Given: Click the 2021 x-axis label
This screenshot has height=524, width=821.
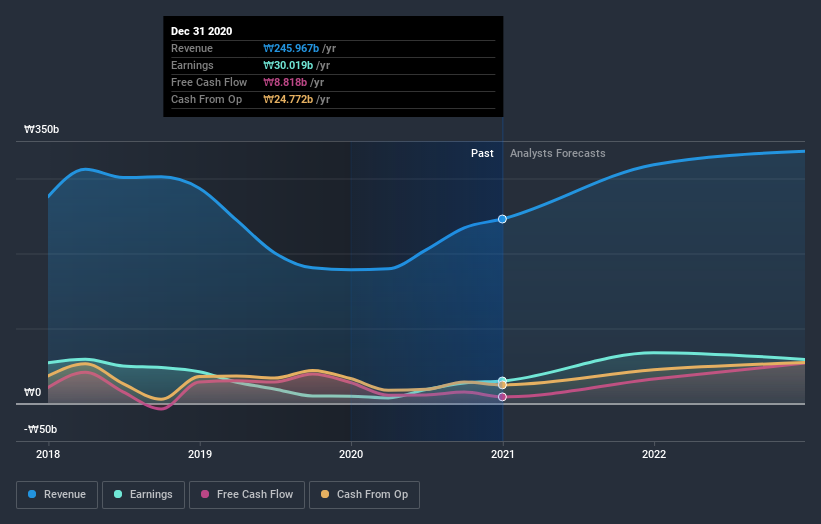Looking at the screenshot, I should (503, 454).
